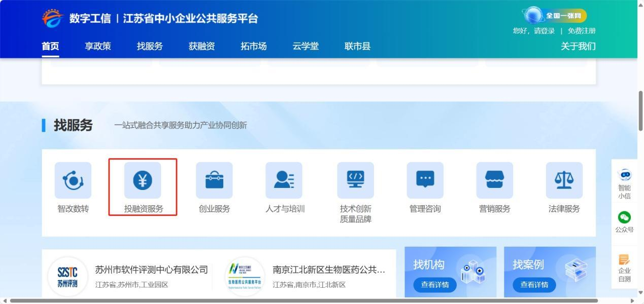
Task: Click 查看详情 button under 找机构
Action: [x=435, y=285]
